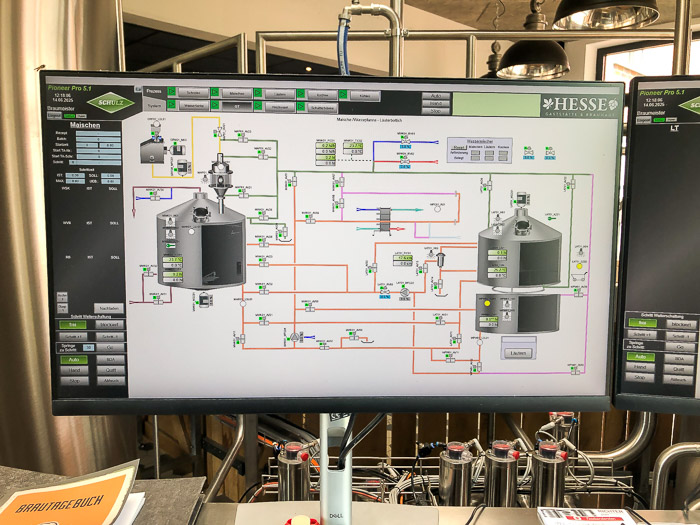Click the yellow lamp in the wort collection vessel
700x525 pixels.
[x=487, y=303]
